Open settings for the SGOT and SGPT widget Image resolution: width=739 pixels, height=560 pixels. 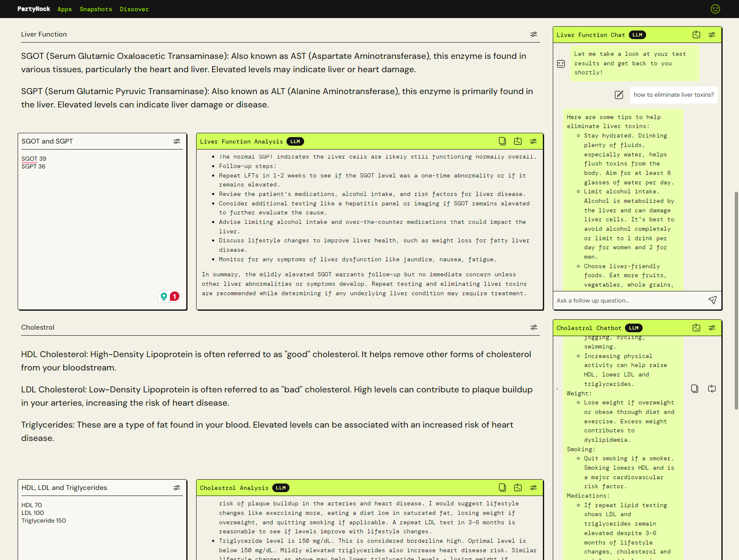(177, 141)
